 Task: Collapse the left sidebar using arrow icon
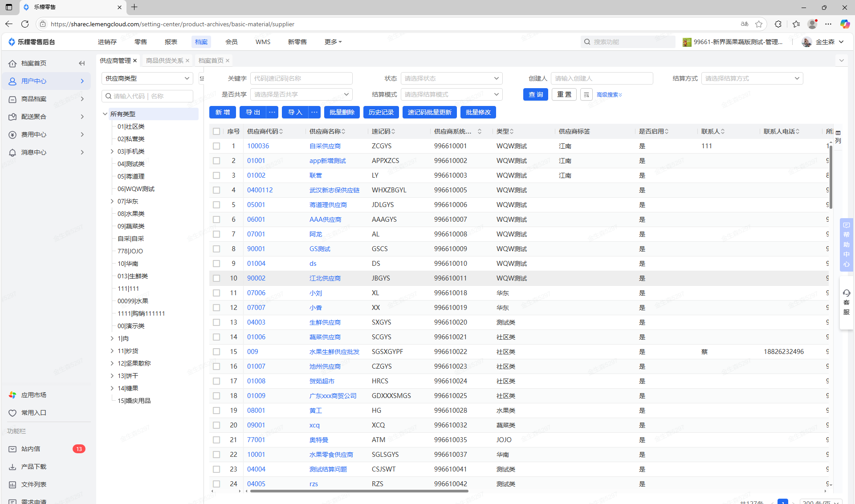(x=82, y=63)
